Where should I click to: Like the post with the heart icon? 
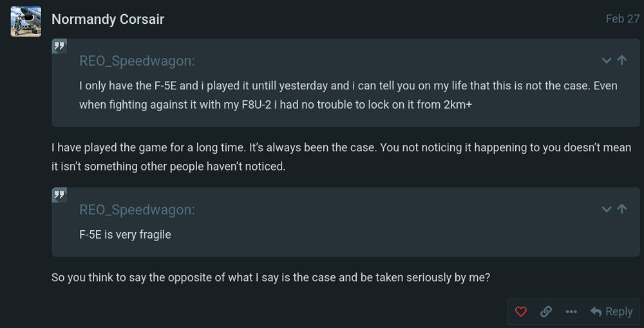[521, 311]
